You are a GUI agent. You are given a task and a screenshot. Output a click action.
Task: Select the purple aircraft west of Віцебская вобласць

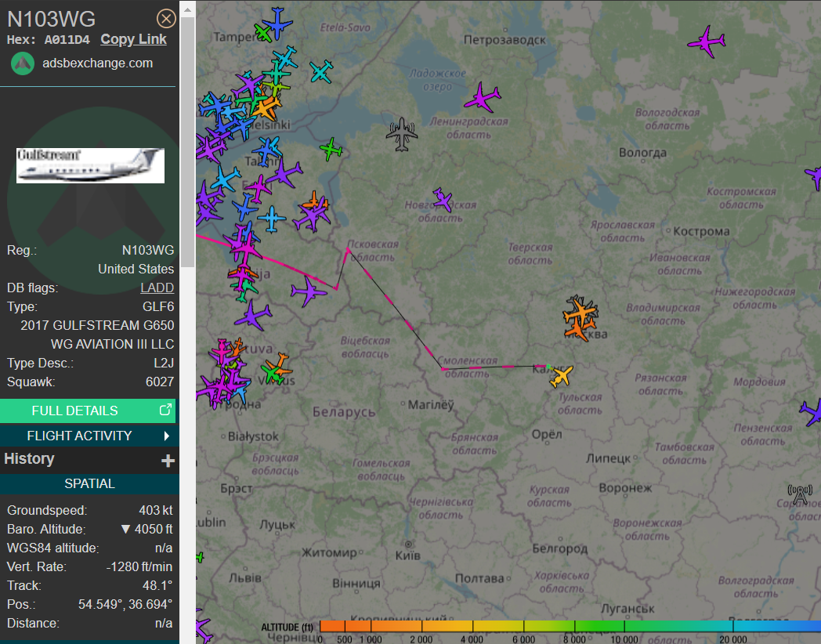coord(309,293)
